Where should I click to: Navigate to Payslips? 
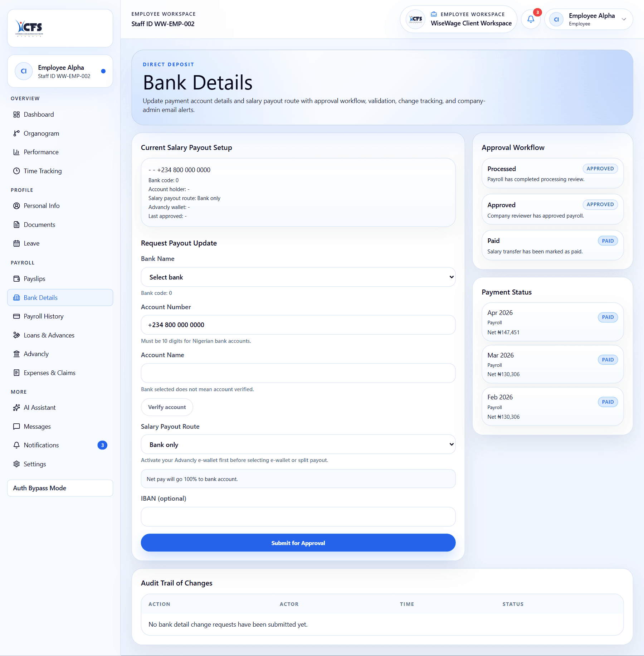(60, 279)
